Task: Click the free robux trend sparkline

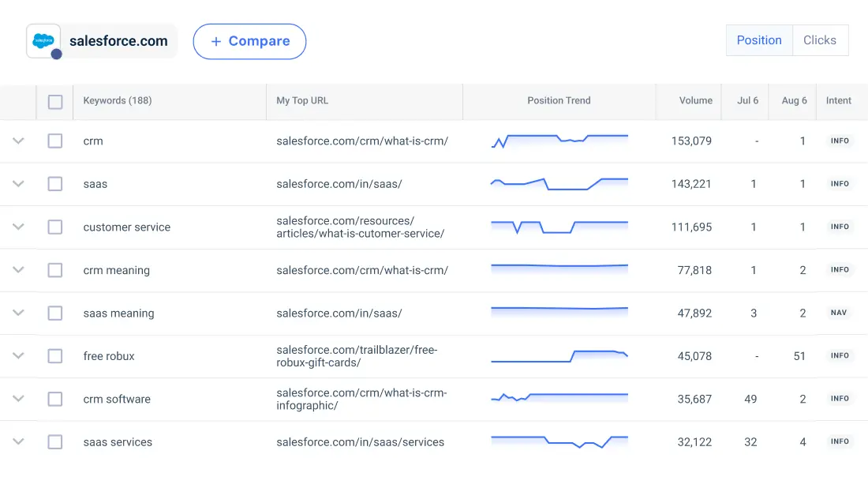Action: [559, 356]
